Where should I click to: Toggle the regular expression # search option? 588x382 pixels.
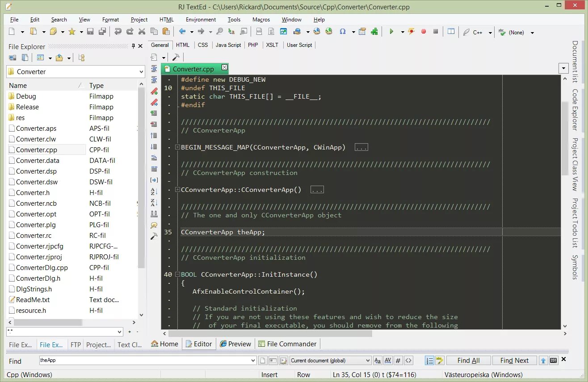pyautogui.click(x=398, y=361)
